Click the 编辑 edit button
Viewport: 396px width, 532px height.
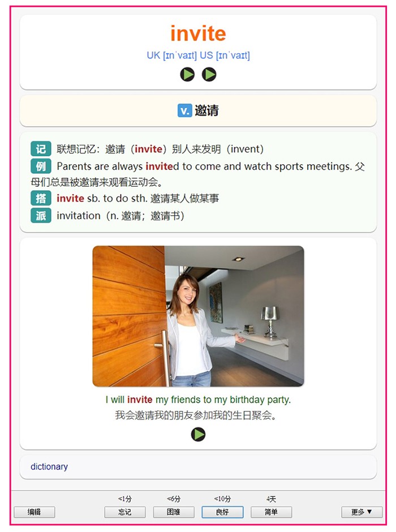pos(35,512)
